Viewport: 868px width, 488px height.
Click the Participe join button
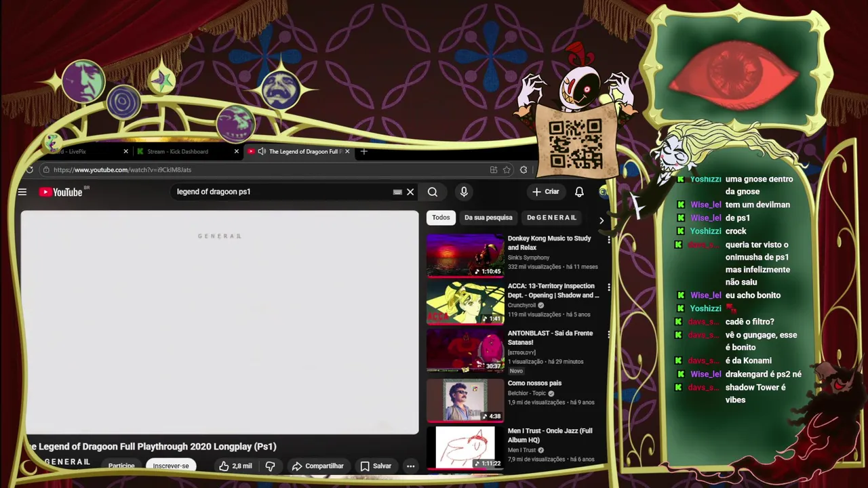tap(121, 466)
